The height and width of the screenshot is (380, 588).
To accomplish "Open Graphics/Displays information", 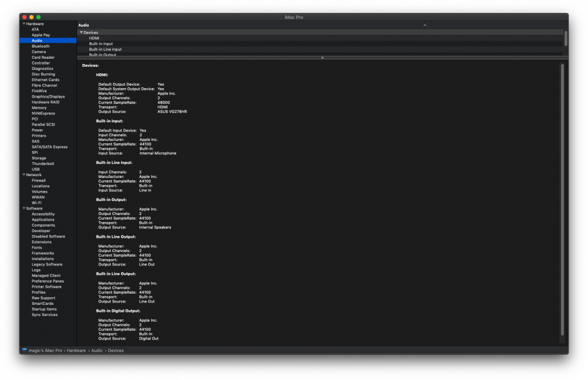I will point(48,97).
